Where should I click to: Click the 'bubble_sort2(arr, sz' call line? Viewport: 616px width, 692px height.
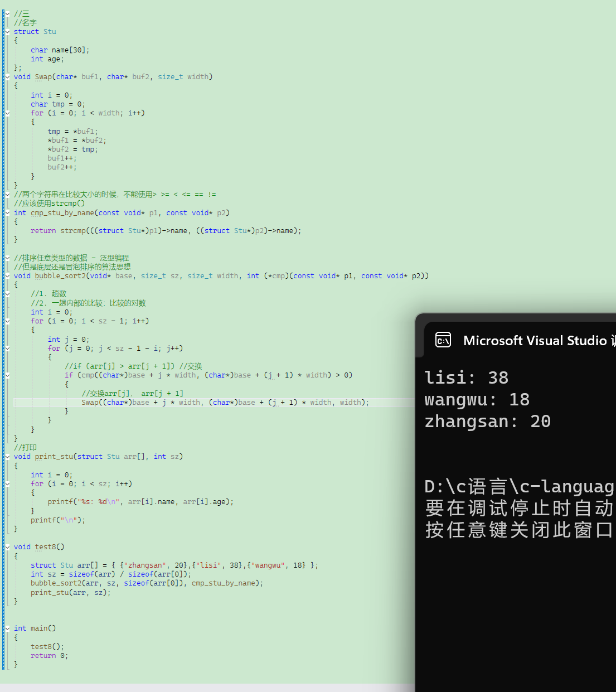point(147,583)
